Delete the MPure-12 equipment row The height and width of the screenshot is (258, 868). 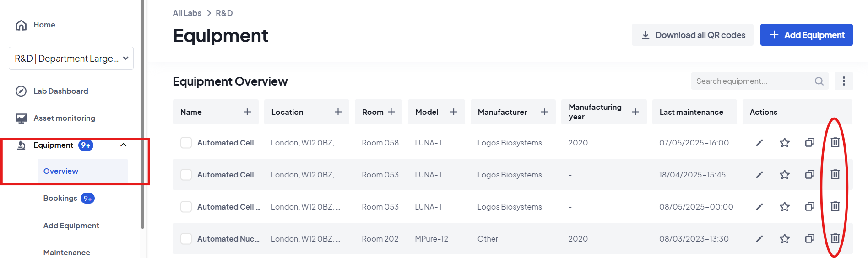coord(835,238)
